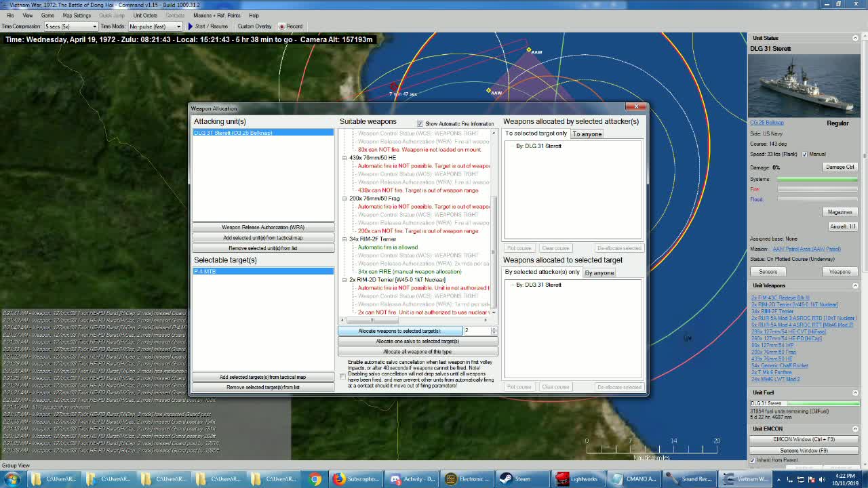868x488 pixels.
Task: Open Missions + Ref. Points menu
Action: click(x=216, y=15)
